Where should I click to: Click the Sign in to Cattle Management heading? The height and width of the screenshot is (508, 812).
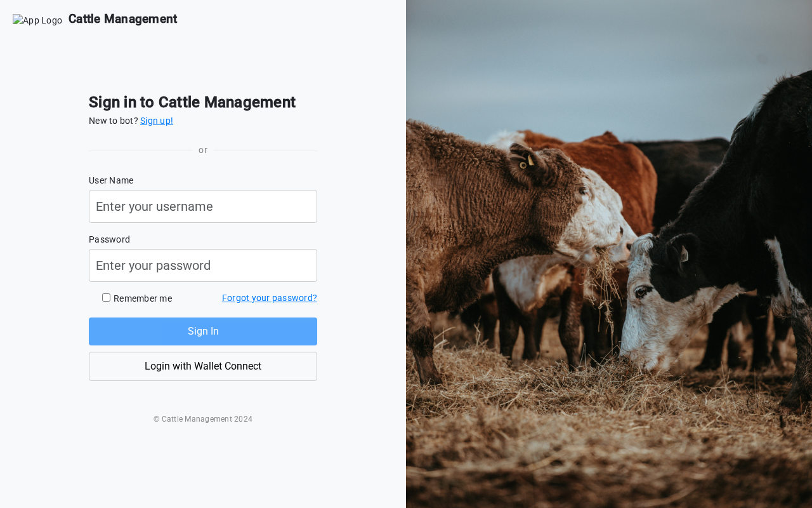[x=192, y=102]
